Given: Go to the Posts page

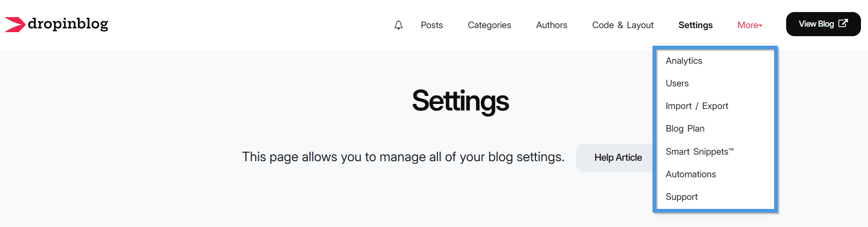Looking at the screenshot, I should pos(431,25).
